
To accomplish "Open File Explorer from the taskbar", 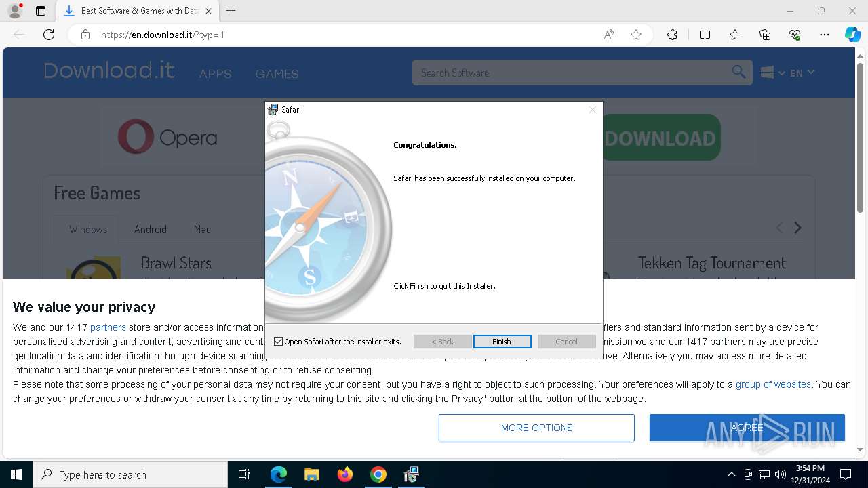I will pyautogui.click(x=311, y=474).
